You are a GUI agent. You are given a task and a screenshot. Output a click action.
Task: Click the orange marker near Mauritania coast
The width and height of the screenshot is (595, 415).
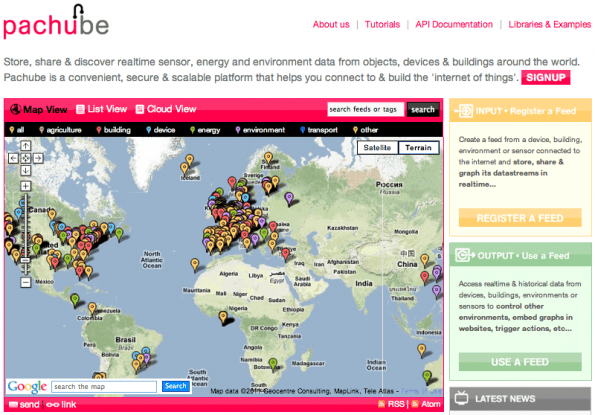point(195,265)
